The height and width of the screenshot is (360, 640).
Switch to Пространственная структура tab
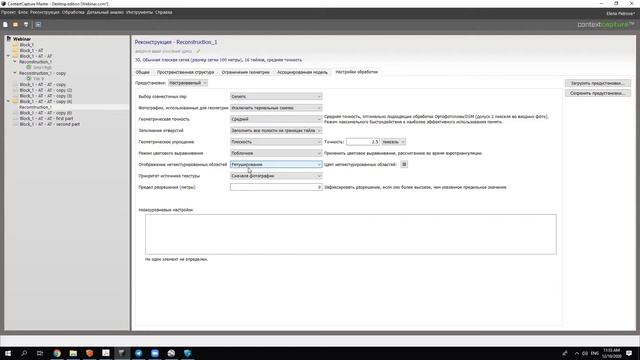(x=185, y=72)
